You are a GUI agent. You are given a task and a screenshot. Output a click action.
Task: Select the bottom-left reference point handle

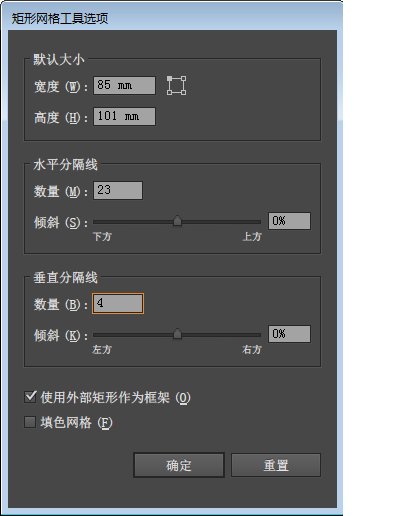(x=169, y=92)
